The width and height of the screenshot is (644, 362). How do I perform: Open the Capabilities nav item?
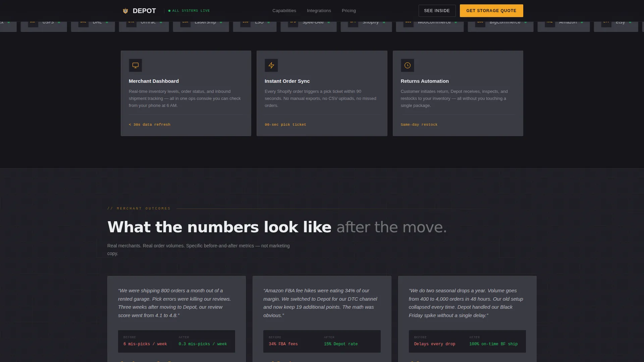click(284, 11)
